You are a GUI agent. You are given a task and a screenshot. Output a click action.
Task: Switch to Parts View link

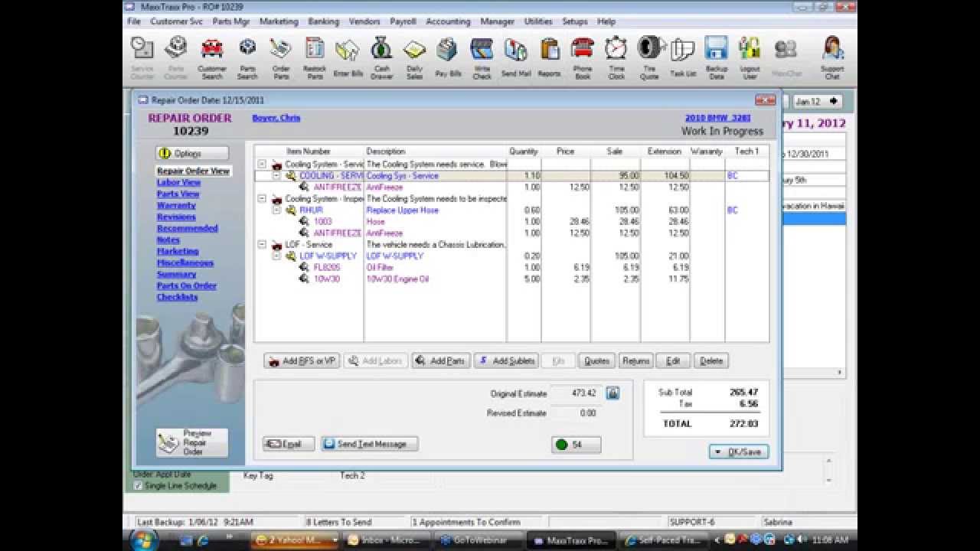[178, 194]
